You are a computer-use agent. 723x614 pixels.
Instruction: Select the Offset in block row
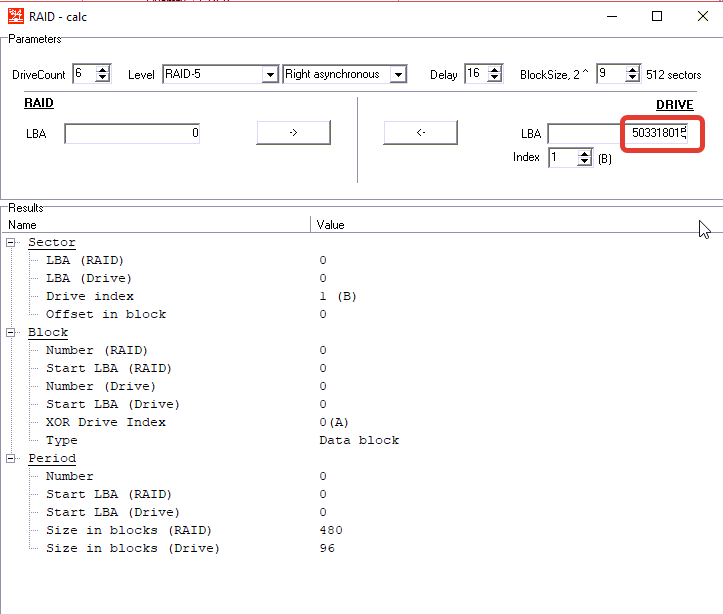(106, 314)
